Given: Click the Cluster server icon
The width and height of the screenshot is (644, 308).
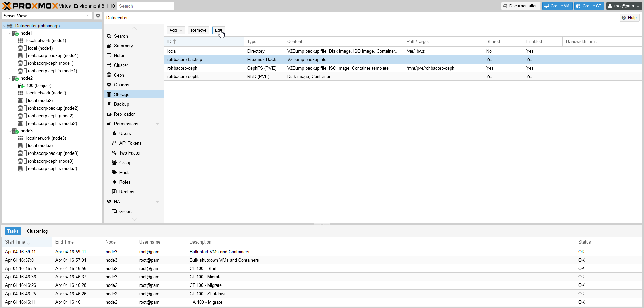Looking at the screenshot, I should [x=109, y=65].
